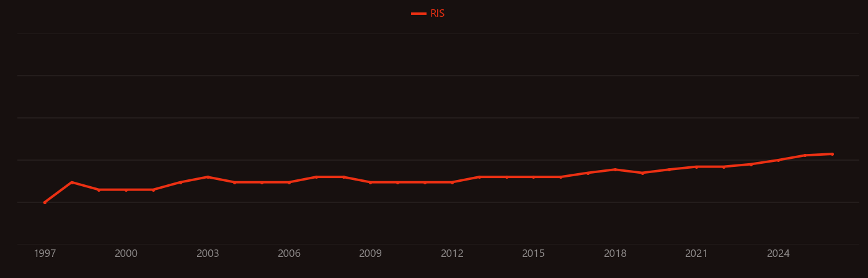Click the RIS data point above 2000
Viewport: 868px width, 278px height.
[x=126, y=190]
